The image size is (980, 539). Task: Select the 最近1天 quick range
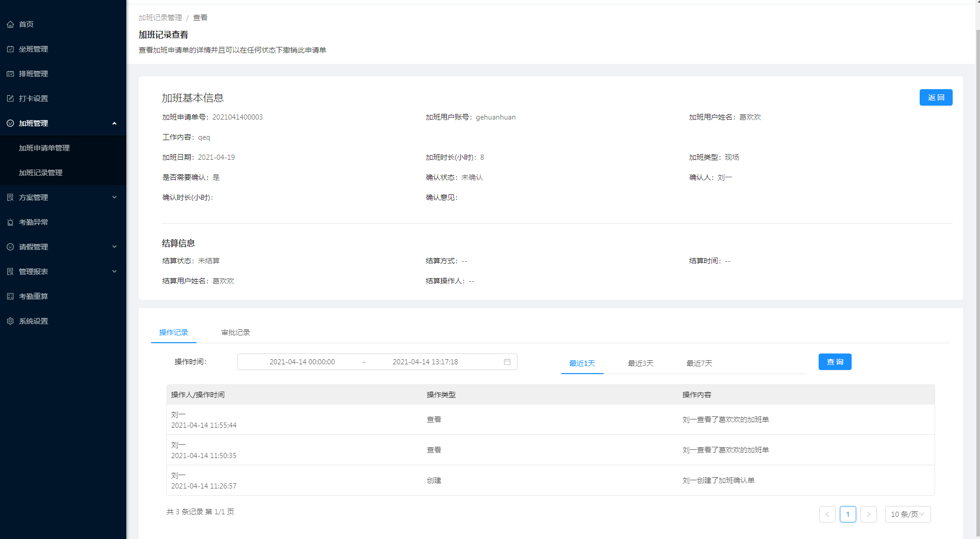(x=582, y=363)
